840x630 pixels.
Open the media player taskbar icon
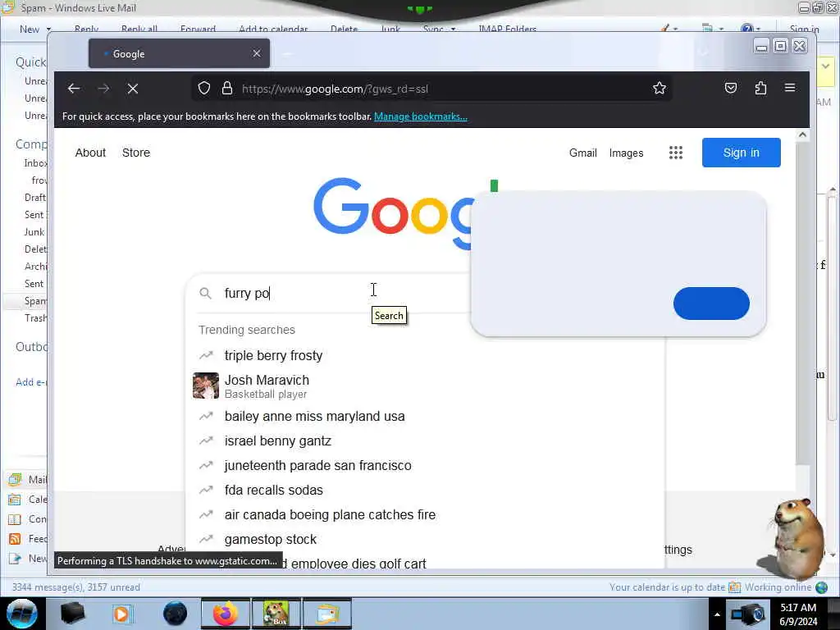coord(121,614)
